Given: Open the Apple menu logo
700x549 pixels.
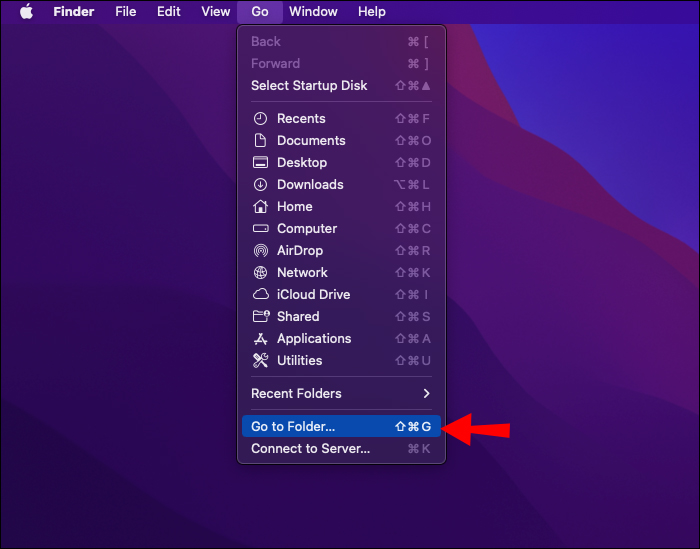Looking at the screenshot, I should [27, 12].
